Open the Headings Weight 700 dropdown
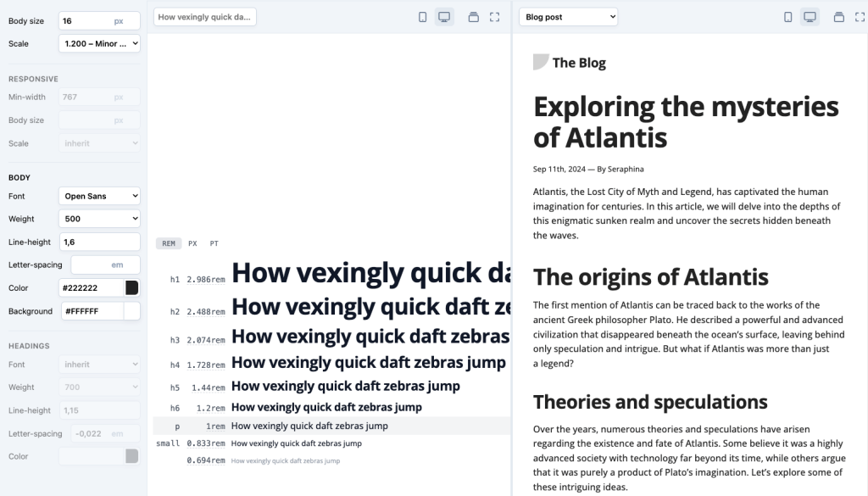 pyautogui.click(x=99, y=387)
